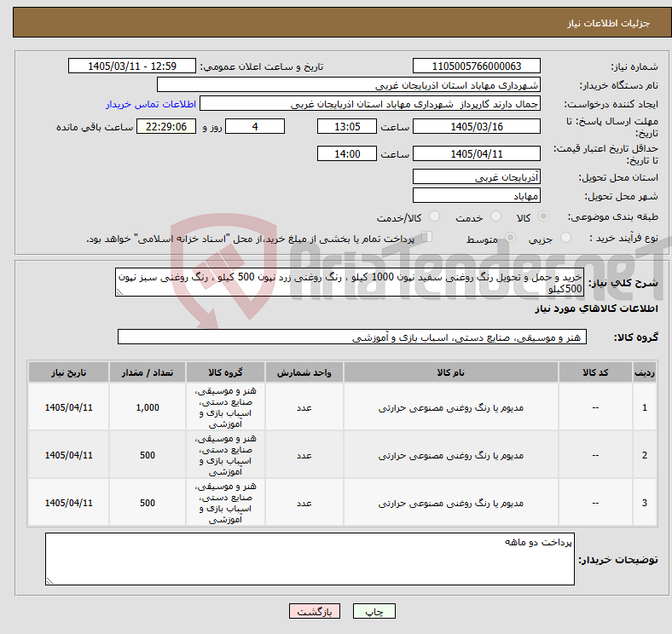Select the کالا/خدمت radio button

click(x=434, y=216)
